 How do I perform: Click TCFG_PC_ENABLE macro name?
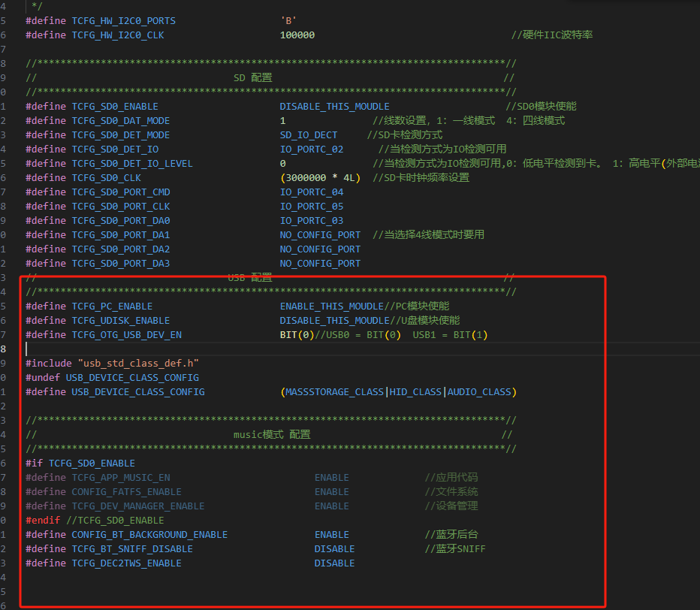click(x=112, y=307)
